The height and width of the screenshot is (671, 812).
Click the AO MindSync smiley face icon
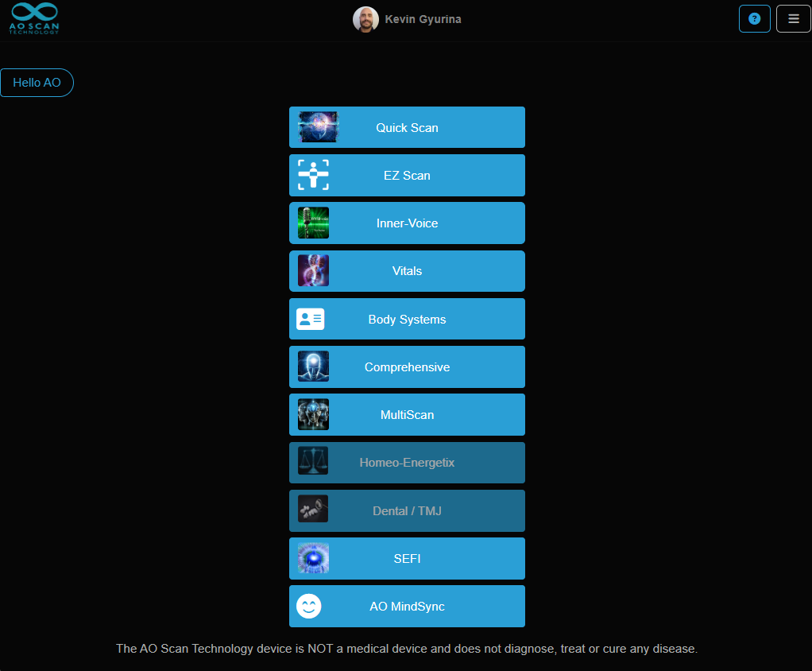(309, 607)
